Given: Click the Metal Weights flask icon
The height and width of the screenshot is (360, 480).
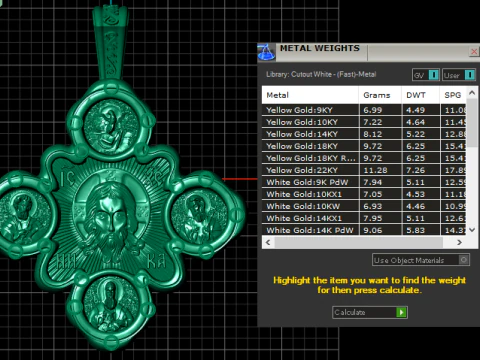Looking at the screenshot, I should click(x=266, y=52).
